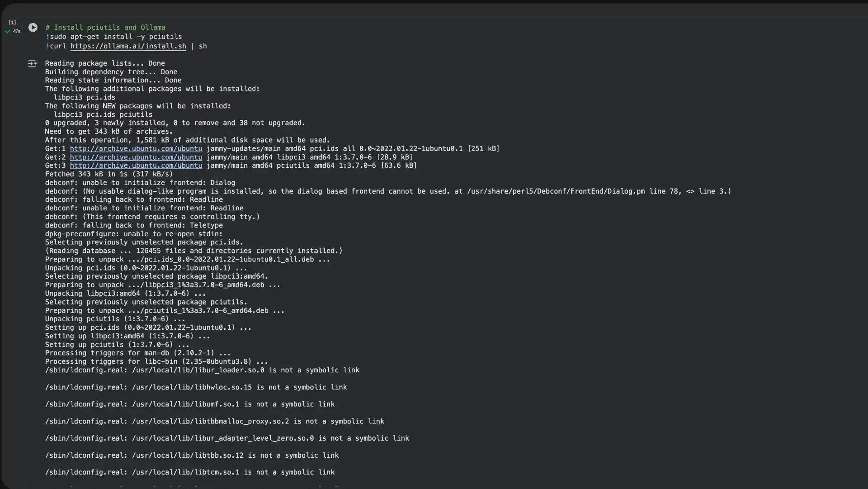Click the 'sudo apt-get install -y pciutils' code line
The width and height of the screenshot is (868, 489).
pyautogui.click(x=115, y=37)
